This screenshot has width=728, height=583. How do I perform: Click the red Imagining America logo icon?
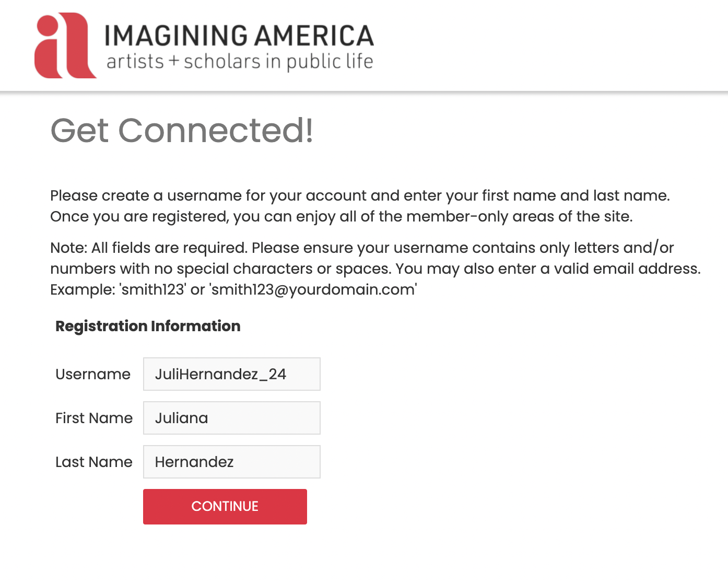tap(65, 46)
